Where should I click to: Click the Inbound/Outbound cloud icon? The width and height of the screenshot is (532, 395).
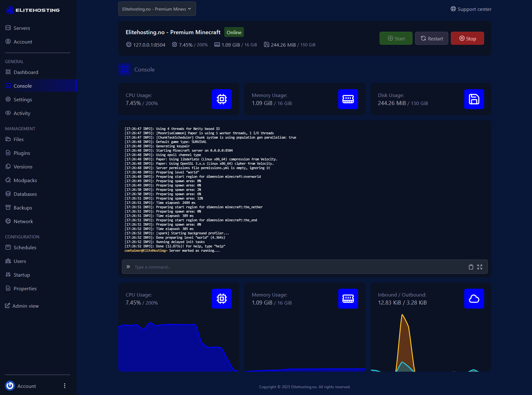coord(474,299)
